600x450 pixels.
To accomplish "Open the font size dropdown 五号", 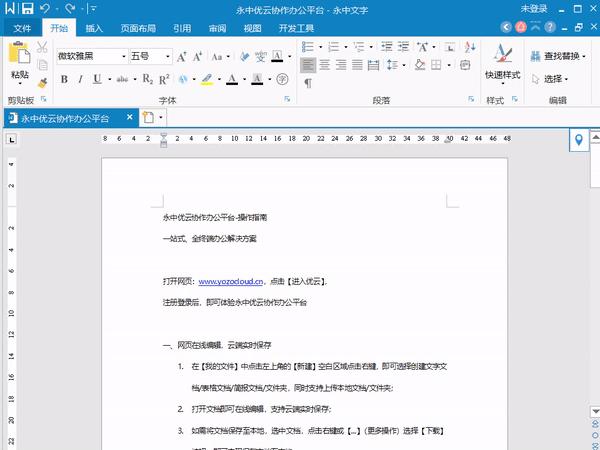I will pyautogui.click(x=168, y=57).
